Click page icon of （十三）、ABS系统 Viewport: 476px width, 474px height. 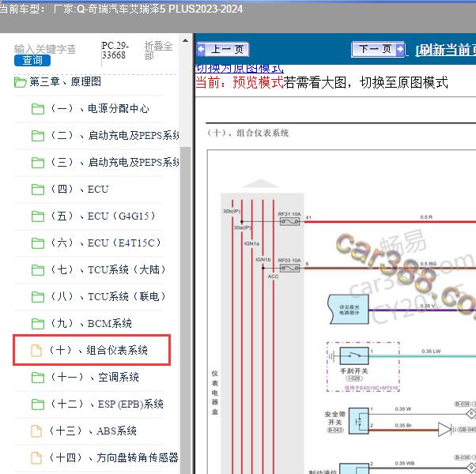[x=36, y=431]
